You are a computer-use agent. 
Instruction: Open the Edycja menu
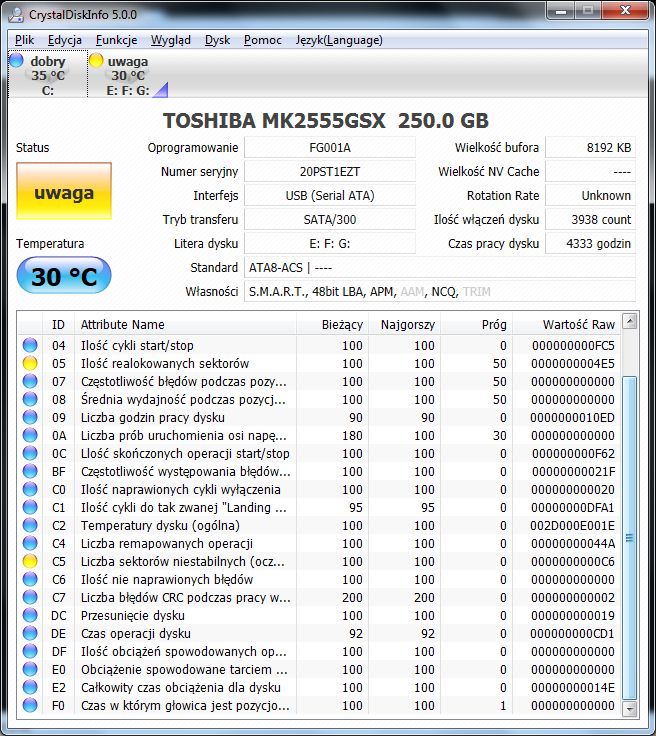point(65,40)
